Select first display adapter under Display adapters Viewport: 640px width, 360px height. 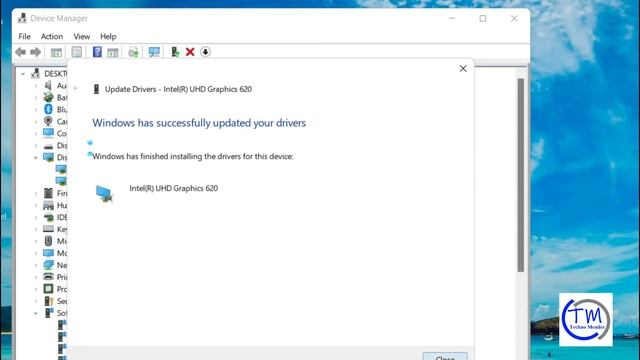61,169
